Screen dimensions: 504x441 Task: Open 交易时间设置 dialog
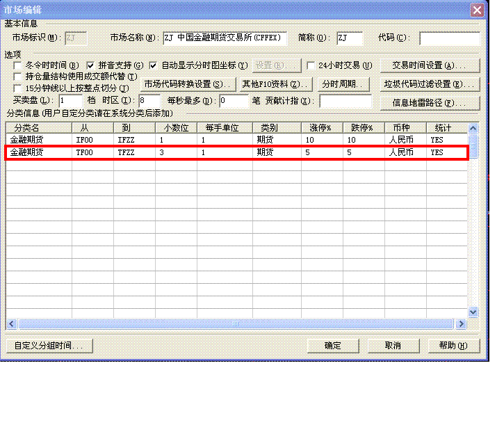430,65
